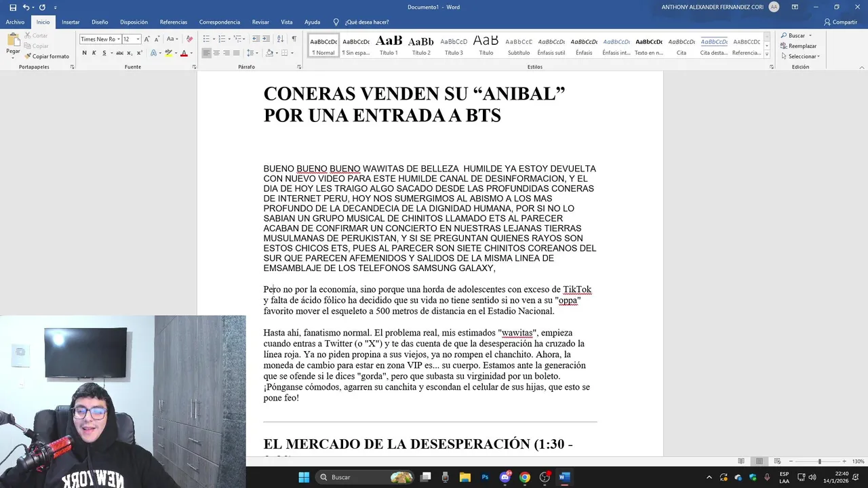Click the numbered list icon
This screenshot has height=488, width=868.
[x=222, y=39]
